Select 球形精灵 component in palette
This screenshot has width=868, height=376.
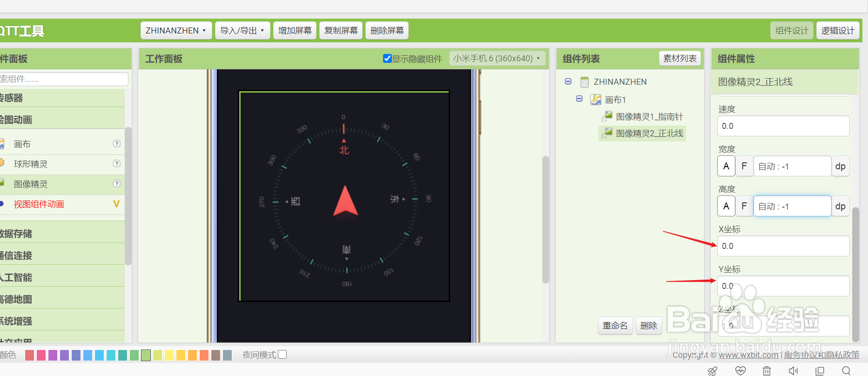30,164
